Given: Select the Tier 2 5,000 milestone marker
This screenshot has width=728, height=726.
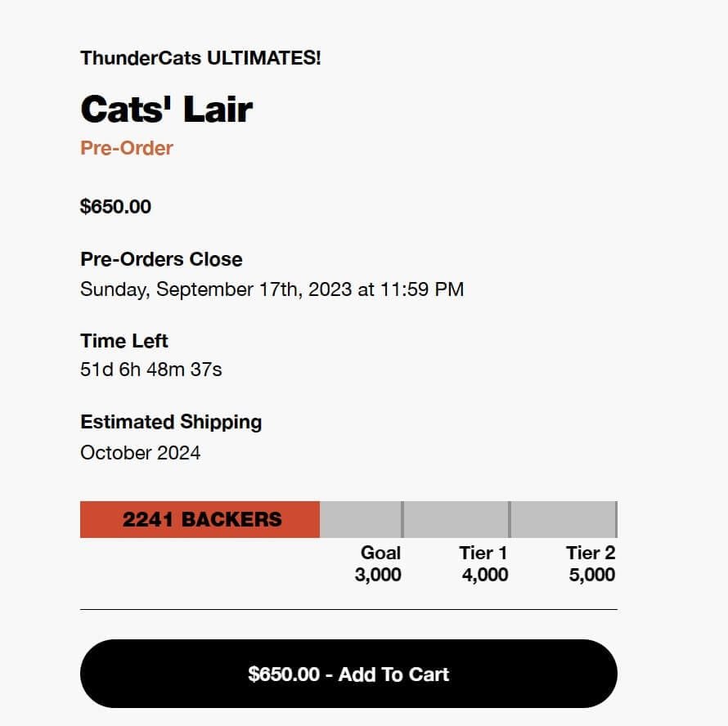Looking at the screenshot, I should (590, 564).
